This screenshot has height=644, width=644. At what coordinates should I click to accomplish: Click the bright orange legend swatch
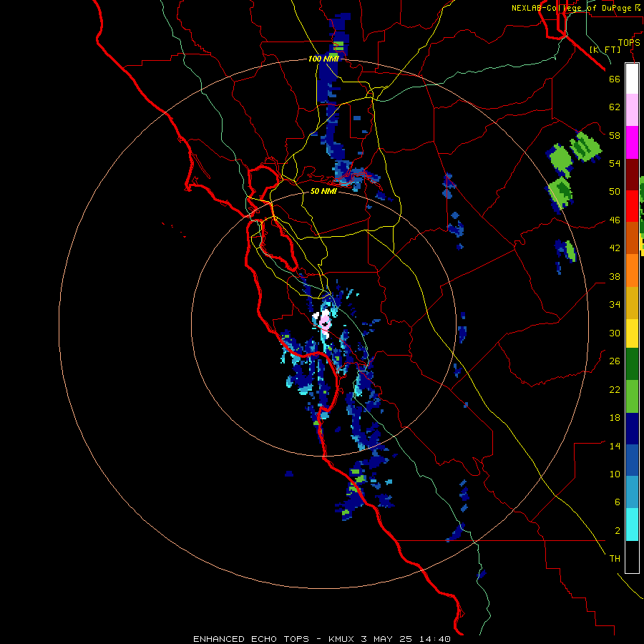coord(632,270)
